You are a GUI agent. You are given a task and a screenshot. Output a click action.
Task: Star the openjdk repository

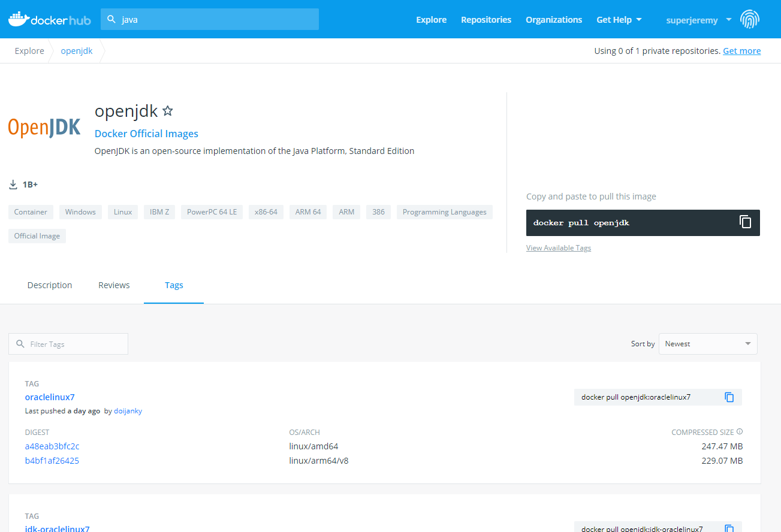coord(168,111)
